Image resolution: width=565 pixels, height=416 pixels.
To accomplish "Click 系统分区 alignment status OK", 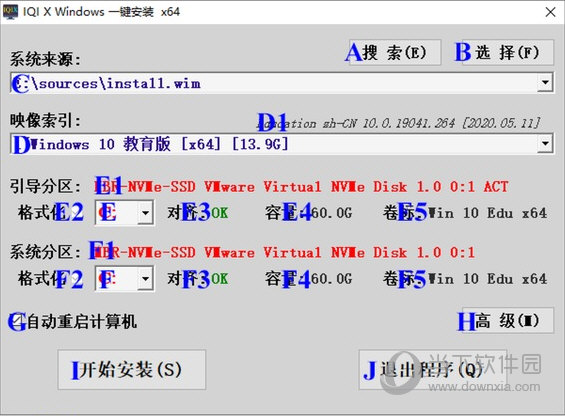I will coord(219,279).
